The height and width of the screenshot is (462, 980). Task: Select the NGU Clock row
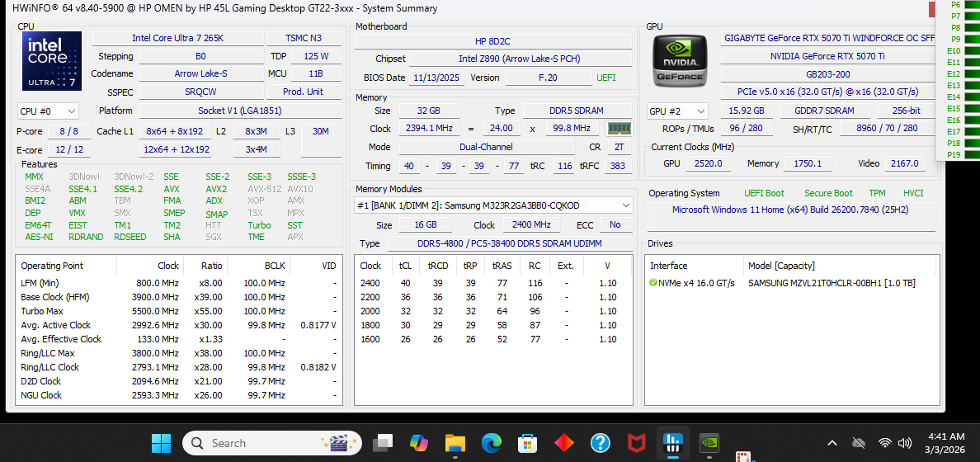(179, 396)
